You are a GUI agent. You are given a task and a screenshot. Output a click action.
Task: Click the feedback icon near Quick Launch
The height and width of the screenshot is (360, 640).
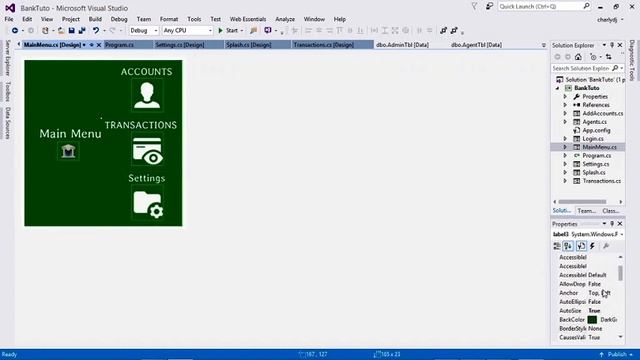click(x=489, y=7)
